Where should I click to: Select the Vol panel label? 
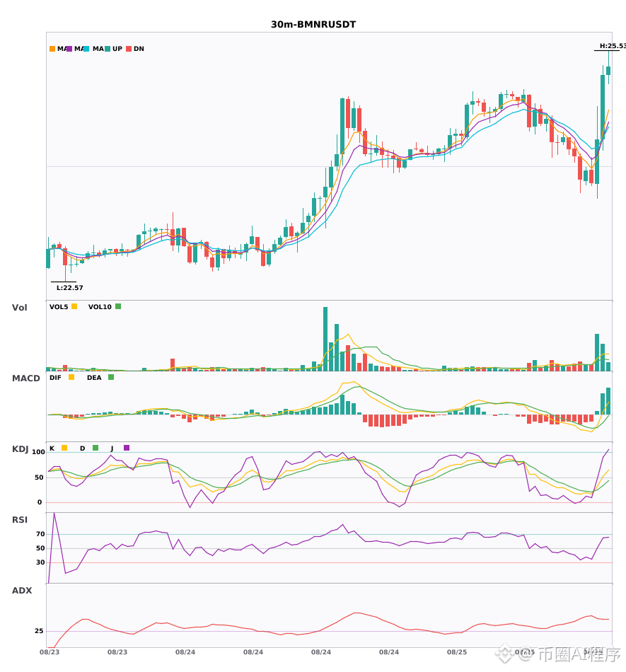(x=19, y=307)
